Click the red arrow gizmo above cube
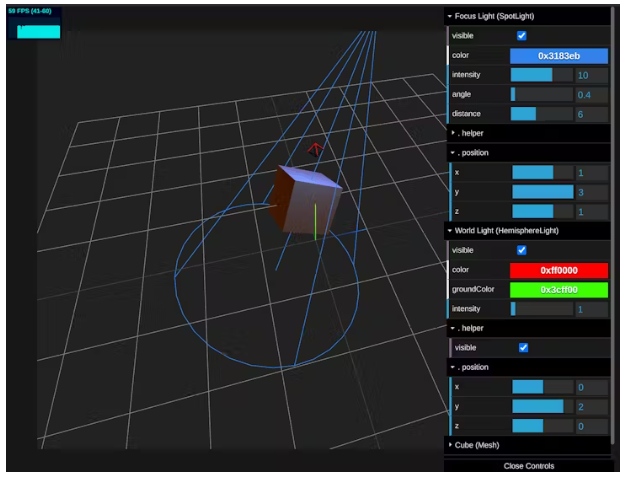Viewport: 627px width, 477px height. click(x=316, y=150)
